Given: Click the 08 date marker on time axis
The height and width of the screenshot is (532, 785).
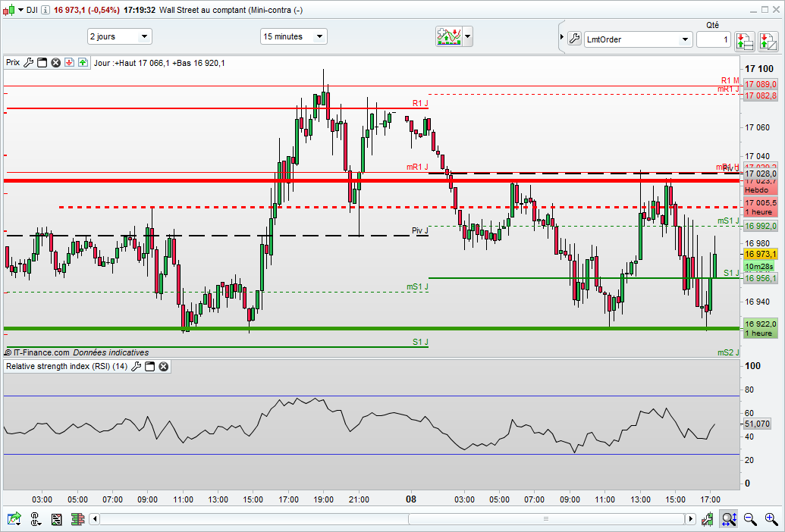Looking at the screenshot, I should point(410,499).
